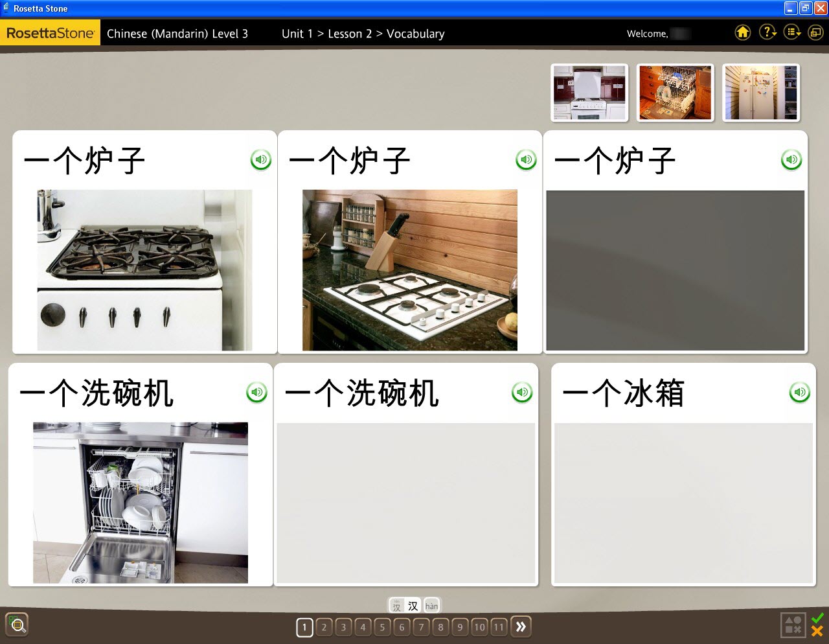Play audio for the 一个冰箱 card

800,392
